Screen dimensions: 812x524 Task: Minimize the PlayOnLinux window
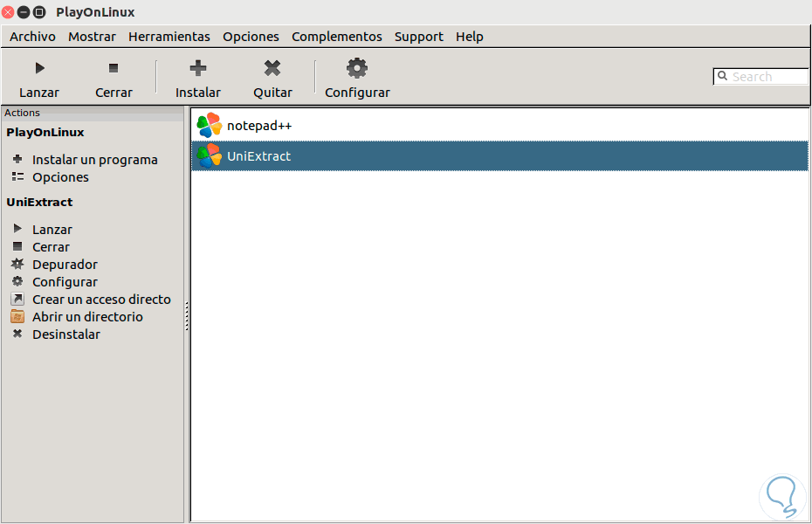(24, 11)
